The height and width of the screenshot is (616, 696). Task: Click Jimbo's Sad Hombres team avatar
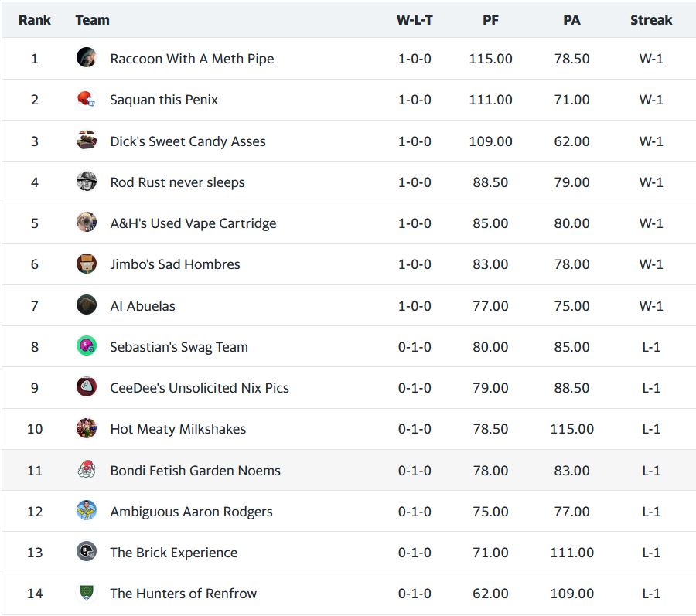87,264
